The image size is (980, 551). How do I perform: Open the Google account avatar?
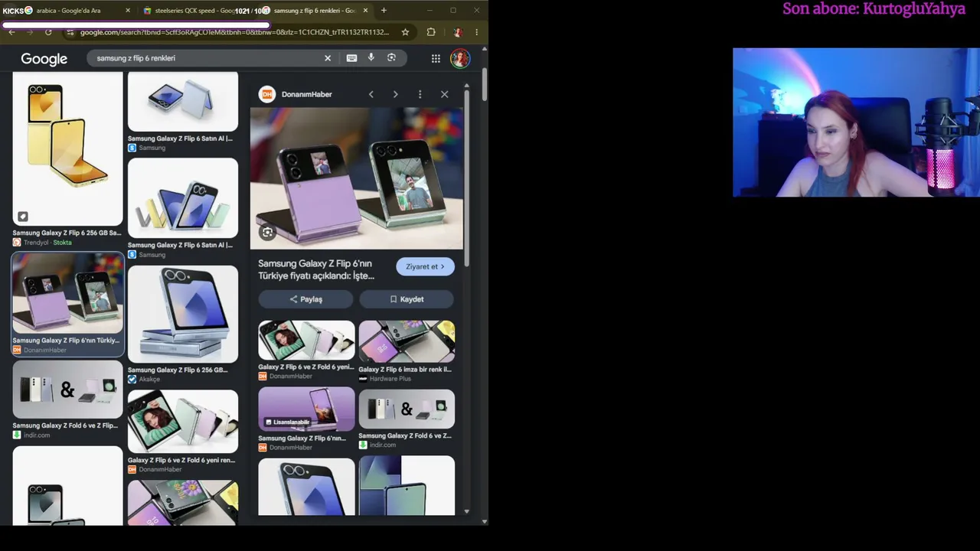tap(459, 59)
